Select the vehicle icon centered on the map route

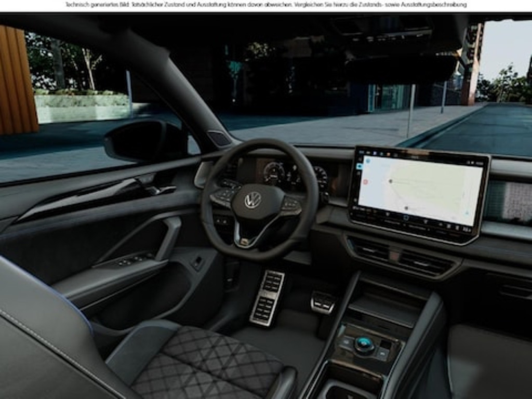390,182
